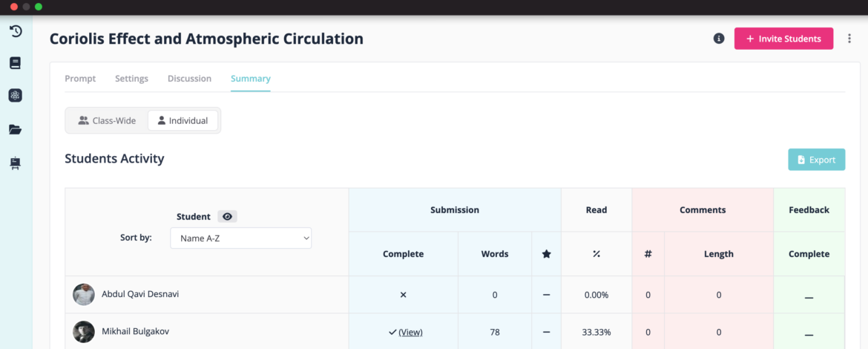The height and width of the screenshot is (349, 868).
Task: Open the history clock icon in sidebar
Action: point(16,31)
